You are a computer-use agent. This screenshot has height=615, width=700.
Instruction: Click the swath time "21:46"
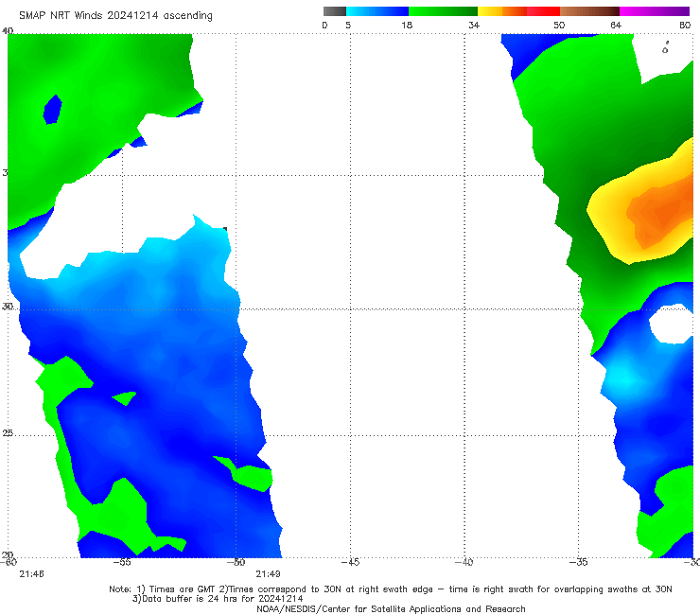pyautogui.click(x=31, y=574)
